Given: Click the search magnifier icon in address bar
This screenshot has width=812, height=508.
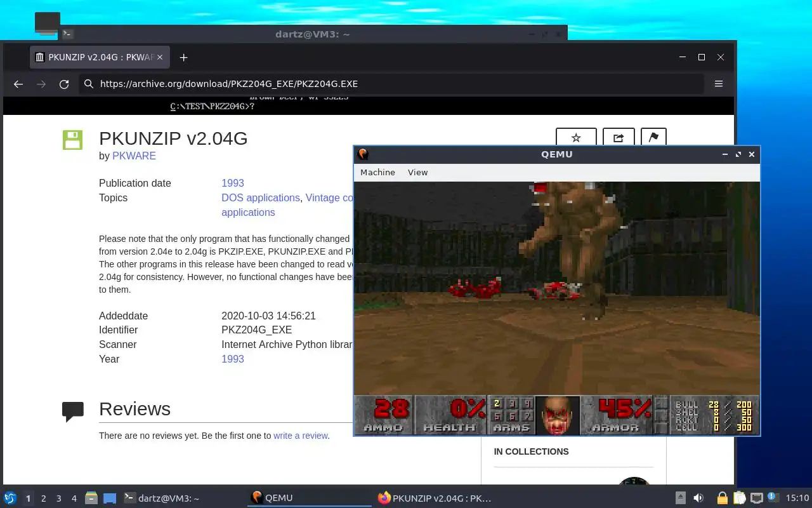Looking at the screenshot, I should coord(89,84).
